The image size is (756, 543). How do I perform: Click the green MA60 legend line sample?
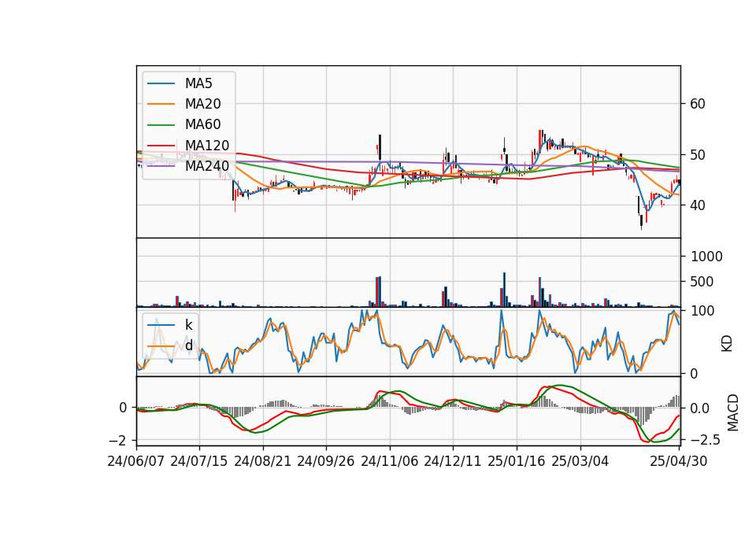tap(161, 125)
